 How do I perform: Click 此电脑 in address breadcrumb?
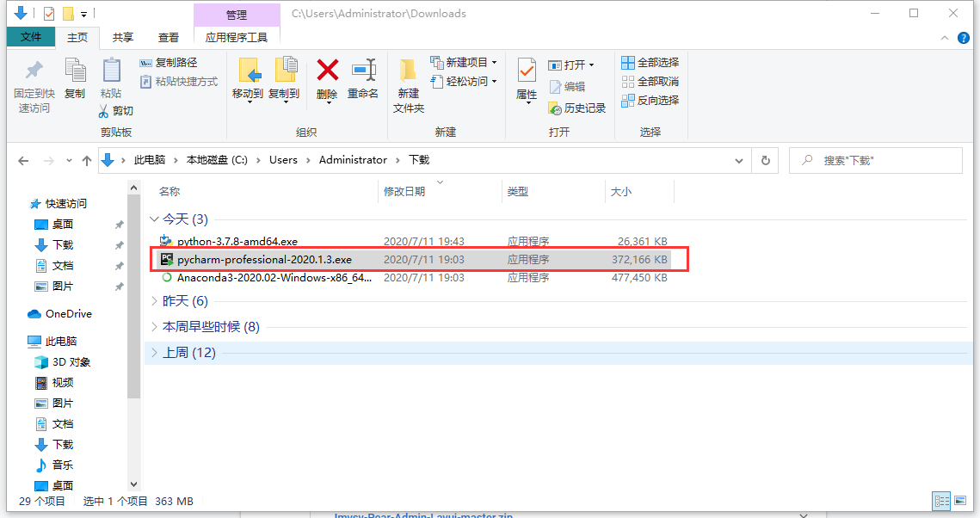click(x=150, y=160)
